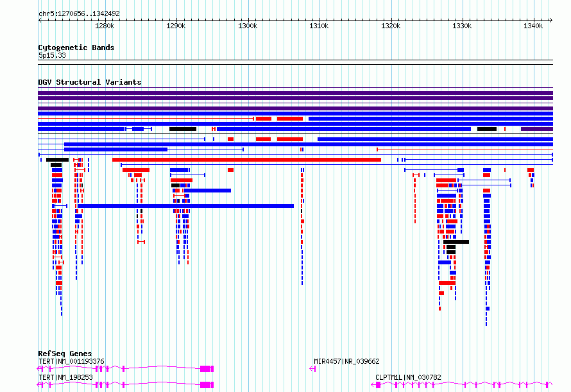Open the TERT|NM_001193376 gene label

click(x=71, y=361)
